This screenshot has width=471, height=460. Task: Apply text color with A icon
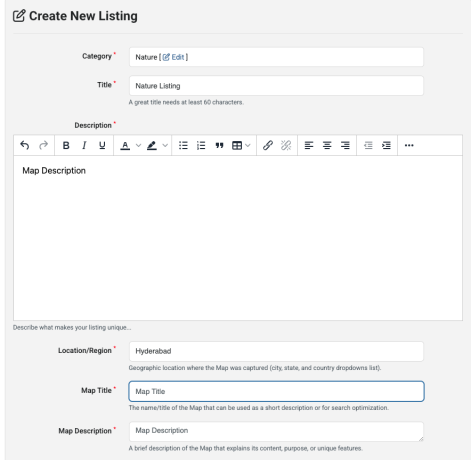[125, 145]
